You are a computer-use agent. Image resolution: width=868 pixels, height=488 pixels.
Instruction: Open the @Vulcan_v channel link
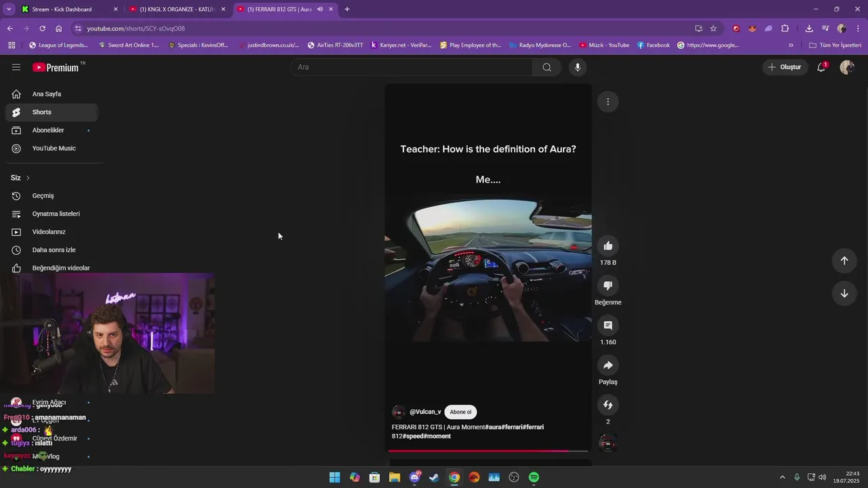pos(425,412)
